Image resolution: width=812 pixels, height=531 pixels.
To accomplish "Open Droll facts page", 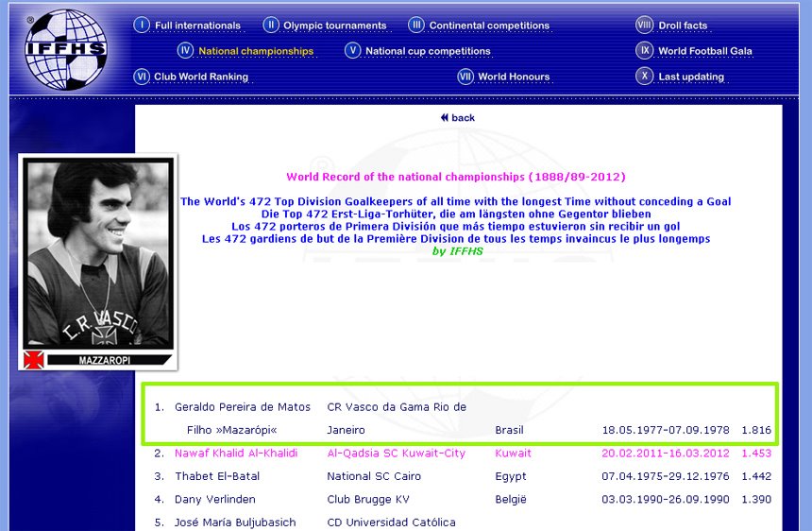I will (683, 26).
